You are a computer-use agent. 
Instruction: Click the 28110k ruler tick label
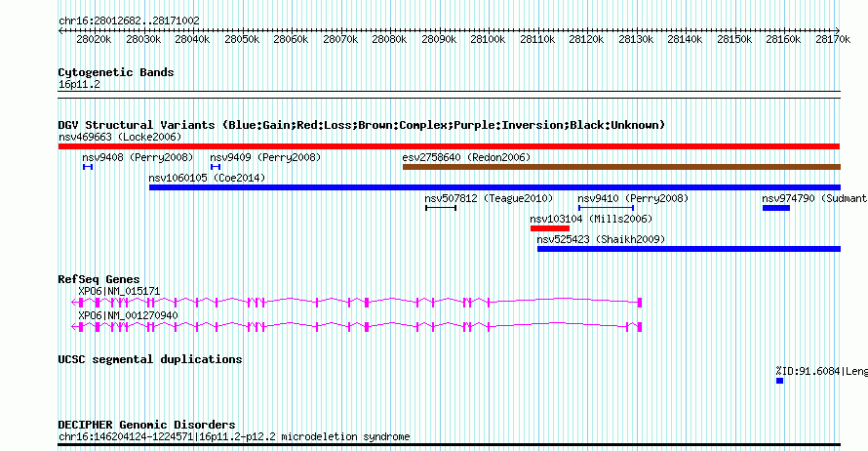coord(537,39)
